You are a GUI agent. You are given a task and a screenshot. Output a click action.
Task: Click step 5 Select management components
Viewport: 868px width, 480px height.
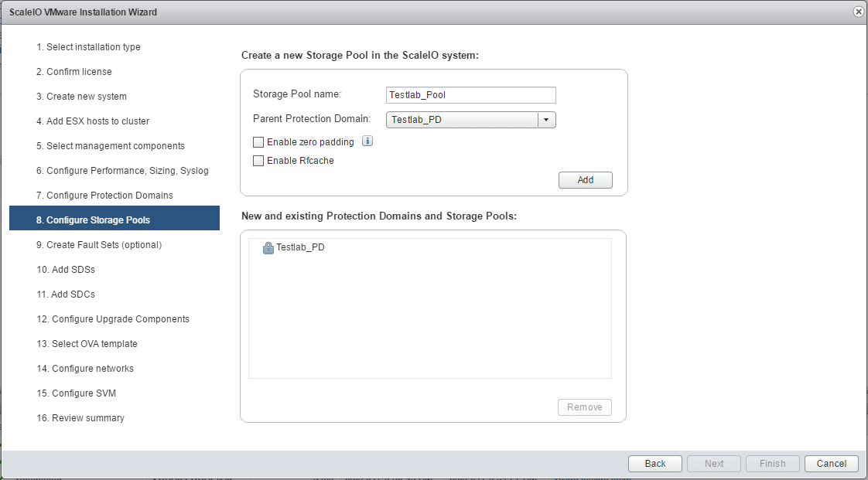(x=111, y=146)
